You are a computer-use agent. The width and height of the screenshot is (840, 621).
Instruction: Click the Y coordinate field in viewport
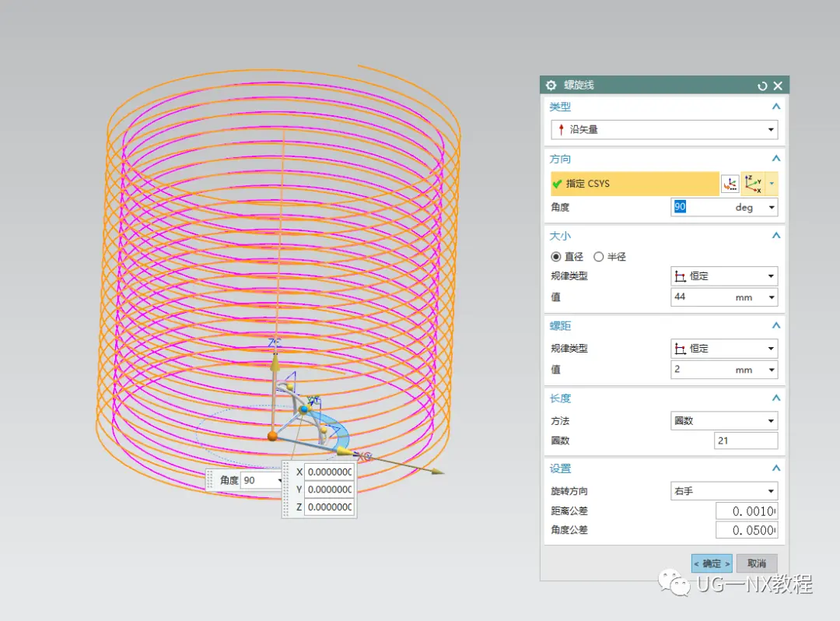pos(330,489)
